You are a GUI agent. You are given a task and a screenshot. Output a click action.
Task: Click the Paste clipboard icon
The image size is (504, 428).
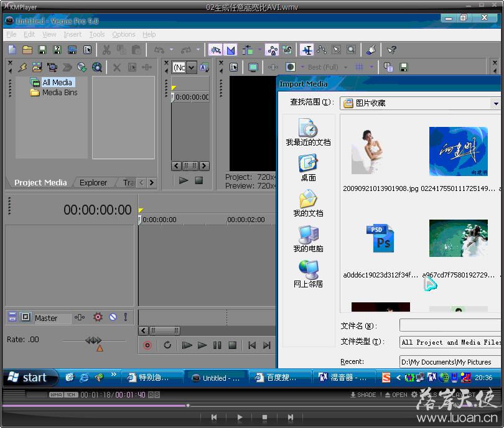point(137,50)
